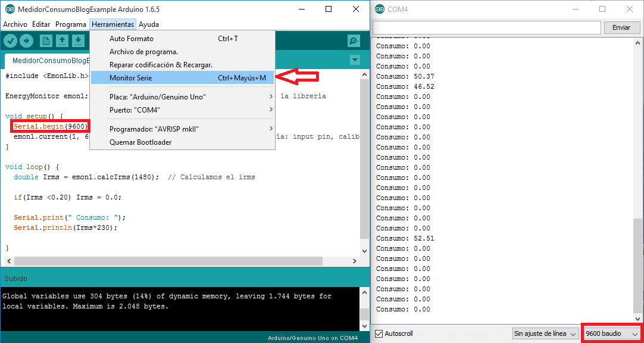Create a new sketch with the New icon

[x=46, y=40]
